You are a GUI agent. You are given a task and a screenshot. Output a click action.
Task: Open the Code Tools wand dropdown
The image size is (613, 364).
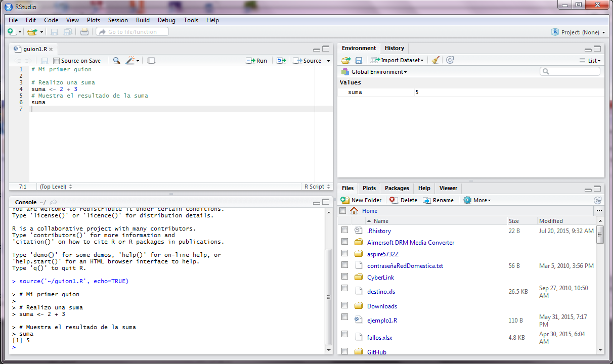click(x=133, y=61)
